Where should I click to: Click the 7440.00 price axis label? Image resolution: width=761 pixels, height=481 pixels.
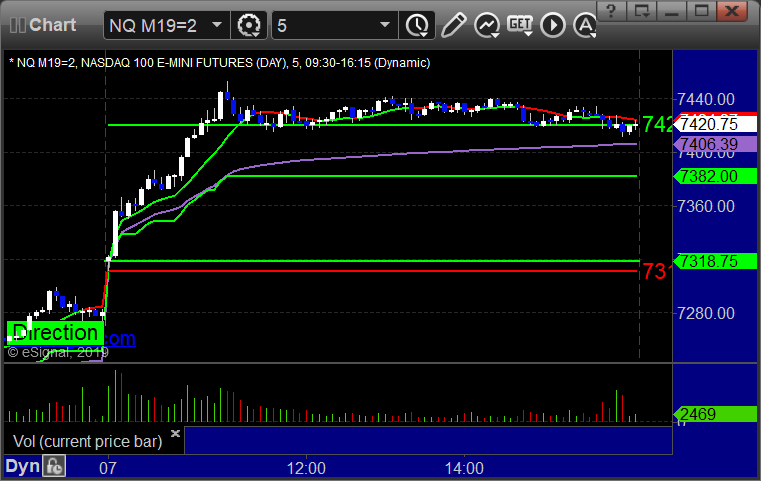(706, 100)
